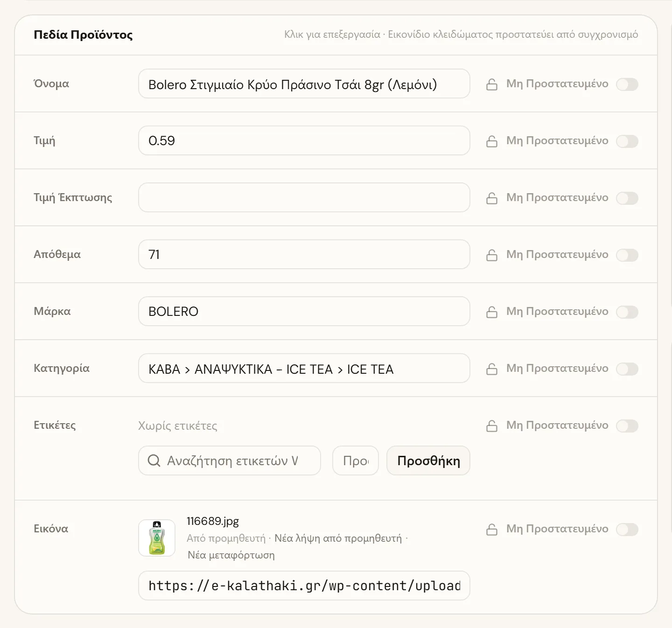Toggle protection switch for Όνομα
The width and height of the screenshot is (672, 628).
tap(627, 84)
